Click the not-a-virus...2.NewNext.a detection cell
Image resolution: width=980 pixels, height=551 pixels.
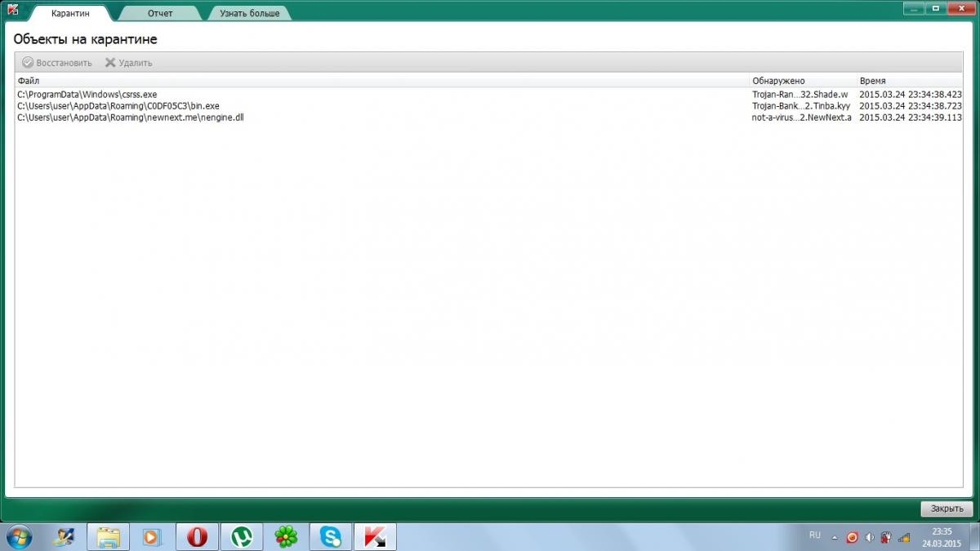[x=802, y=118]
